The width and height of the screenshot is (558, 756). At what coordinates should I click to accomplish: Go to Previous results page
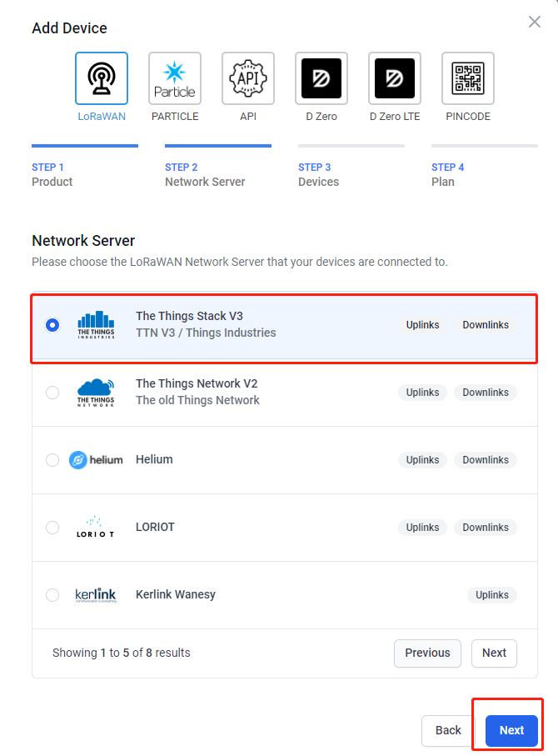point(427,653)
